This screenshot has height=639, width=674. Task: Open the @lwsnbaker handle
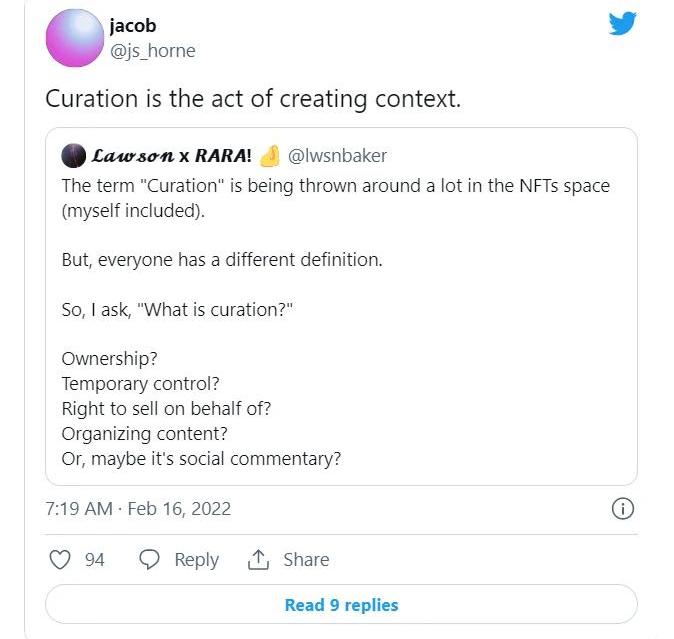337,156
